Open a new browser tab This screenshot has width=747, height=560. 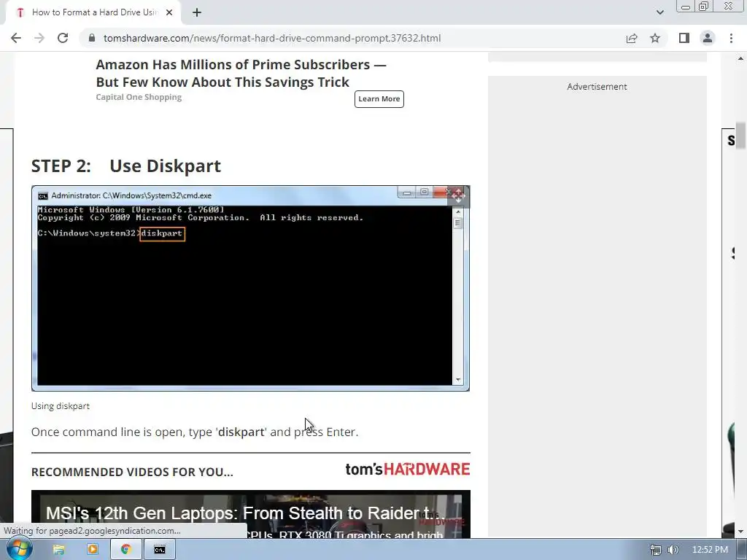[197, 12]
